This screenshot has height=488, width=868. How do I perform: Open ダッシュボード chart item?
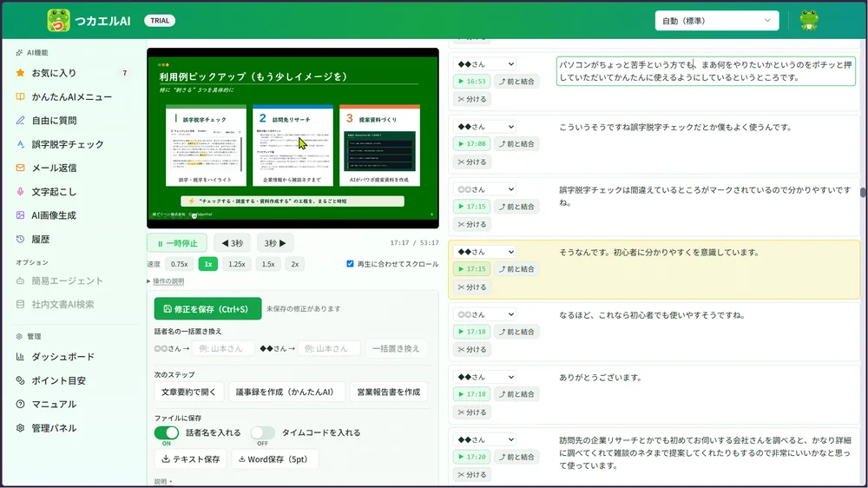click(73, 357)
